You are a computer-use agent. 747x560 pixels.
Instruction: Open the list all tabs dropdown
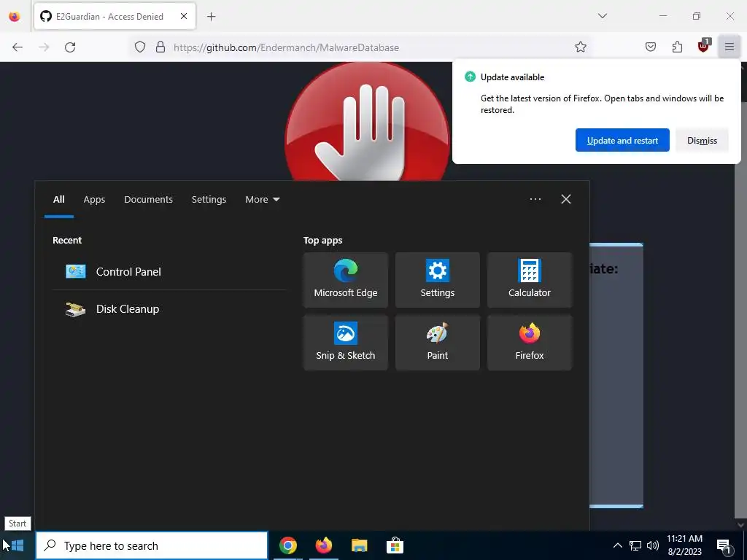[x=602, y=16]
